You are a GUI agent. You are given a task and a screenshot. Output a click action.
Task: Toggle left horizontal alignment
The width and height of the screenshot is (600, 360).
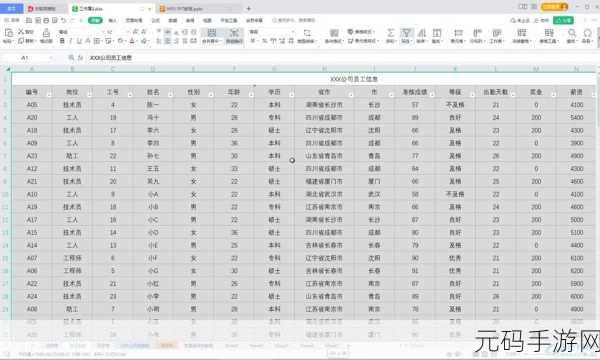click(x=159, y=41)
